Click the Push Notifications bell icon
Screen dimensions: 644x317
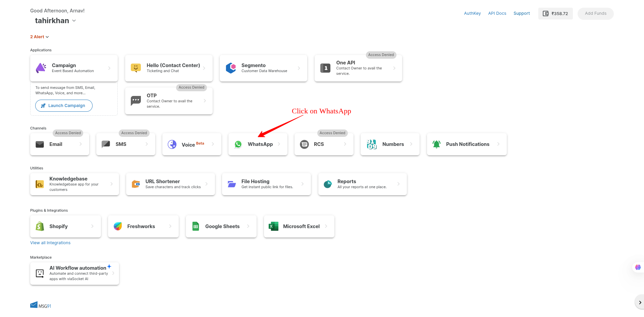coord(436,144)
